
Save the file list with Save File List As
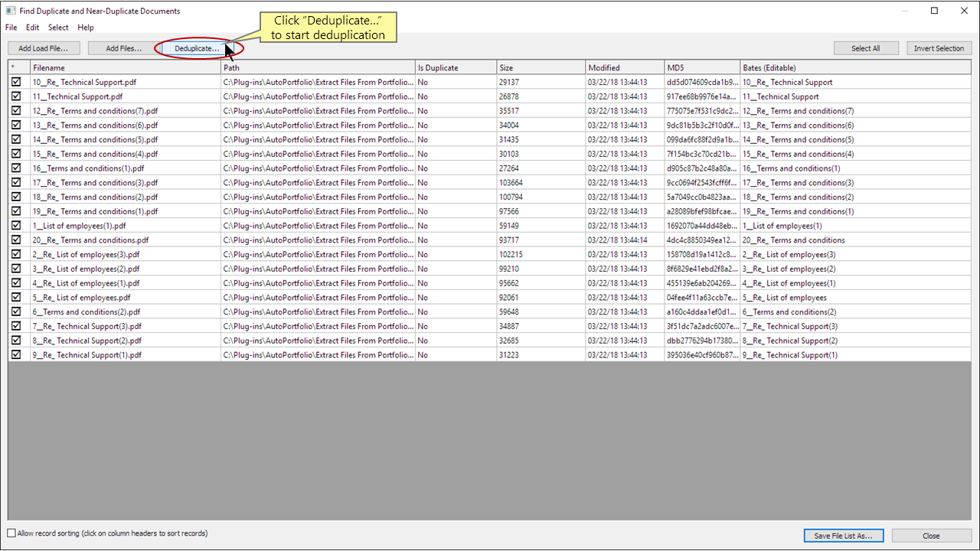click(843, 536)
